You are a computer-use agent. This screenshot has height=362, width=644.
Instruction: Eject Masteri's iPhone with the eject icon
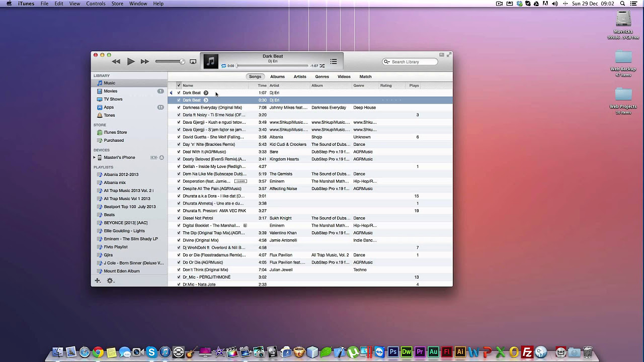pyautogui.click(x=162, y=157)
